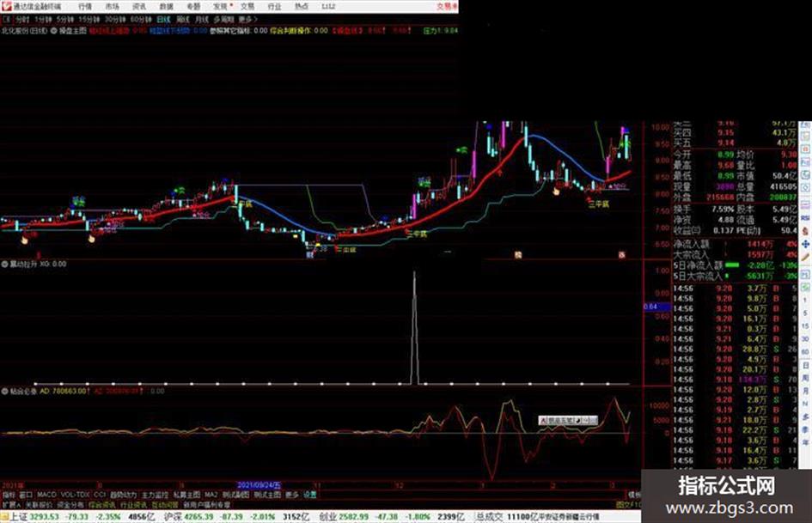812x523 pixels.
Task: Click the 净流入额 row label
Action: (x=690, y=244)
